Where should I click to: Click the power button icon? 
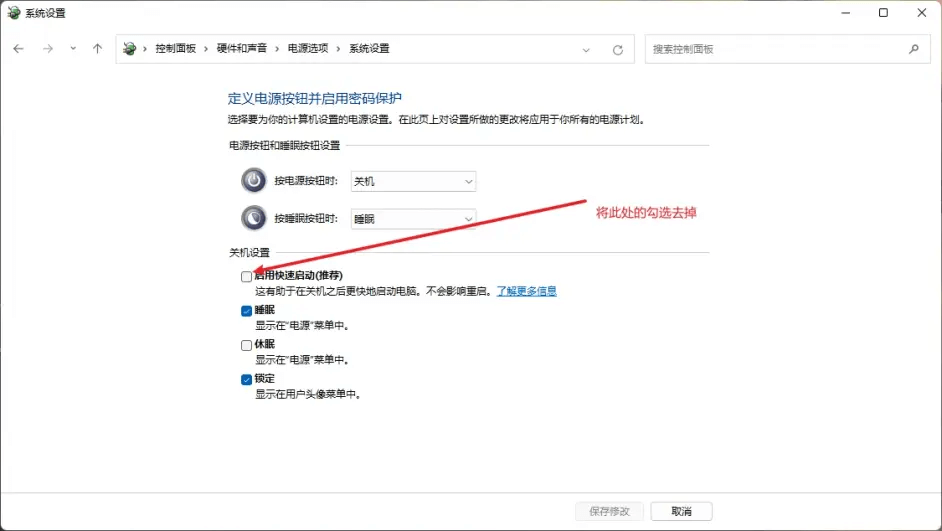pos(254,181)
